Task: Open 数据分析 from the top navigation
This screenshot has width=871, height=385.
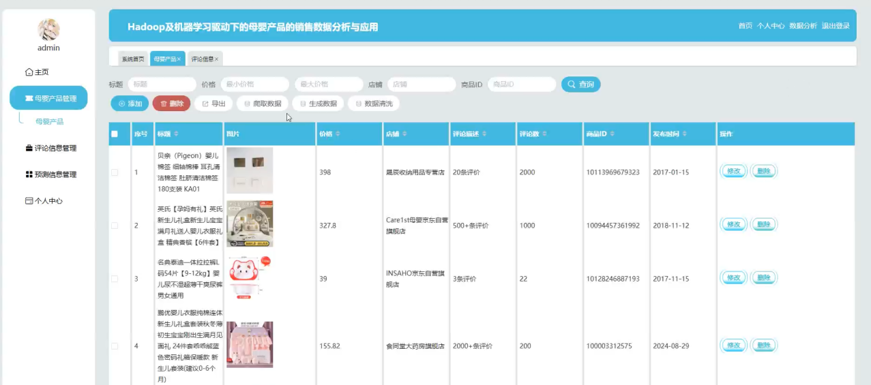Action: click(803, 26)
